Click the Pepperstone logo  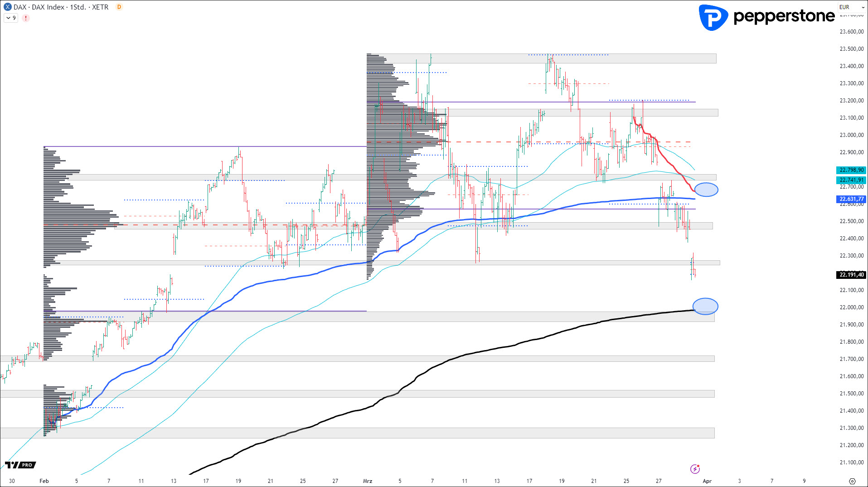click(766, 17)
